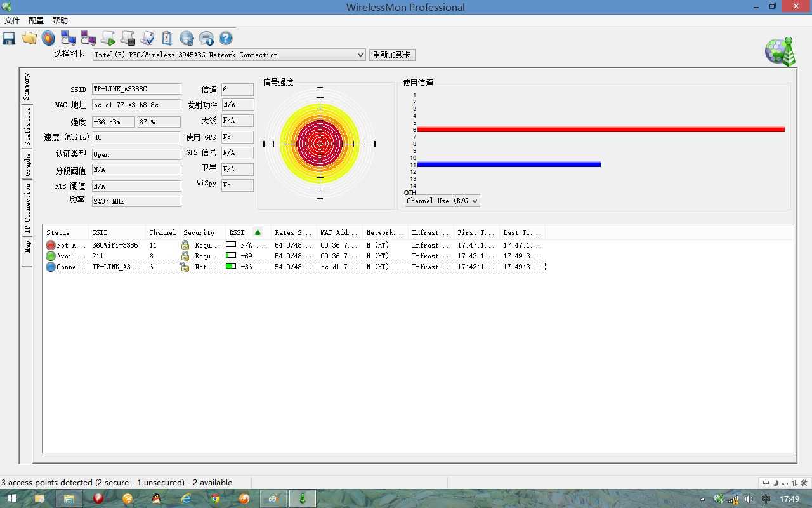The image size is (812, 508).
Task: Click the Save floppy disk toolbar icon
Action: coord(9,39)
